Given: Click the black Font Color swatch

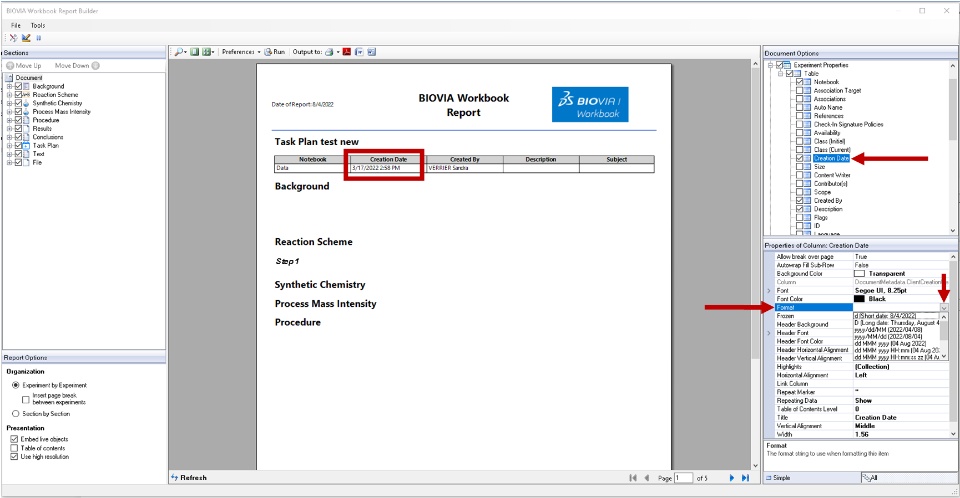Looking at the screenshot, I should (x=859, y=299).
